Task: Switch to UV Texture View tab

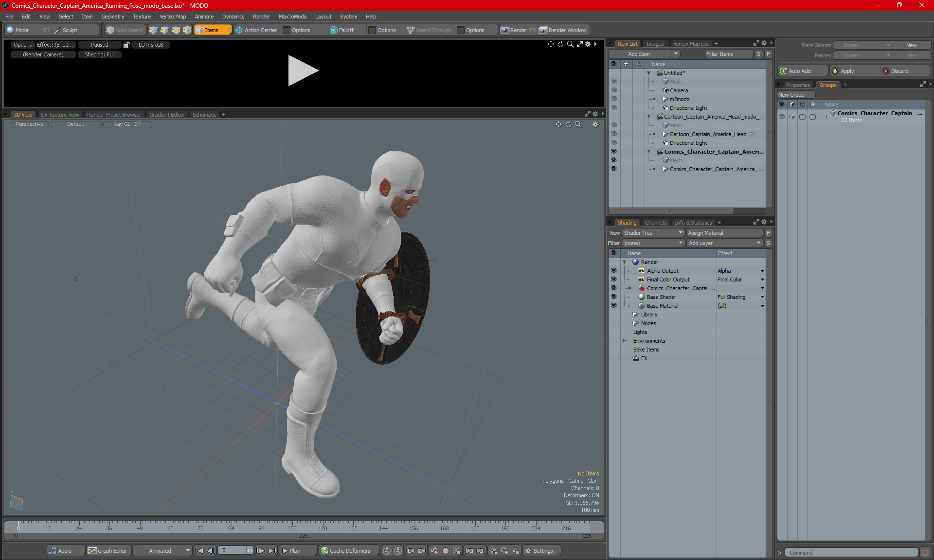Action: tap(59, 115)
